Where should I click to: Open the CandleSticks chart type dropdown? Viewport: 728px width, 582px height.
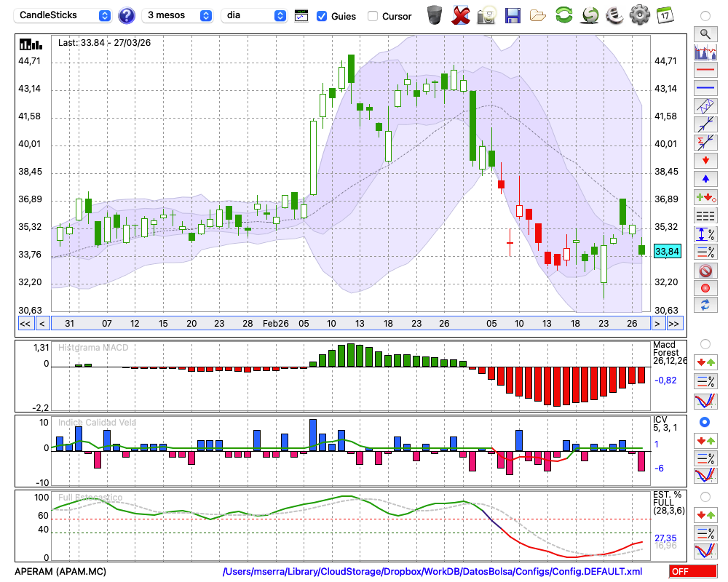click(x=64, y=15)
